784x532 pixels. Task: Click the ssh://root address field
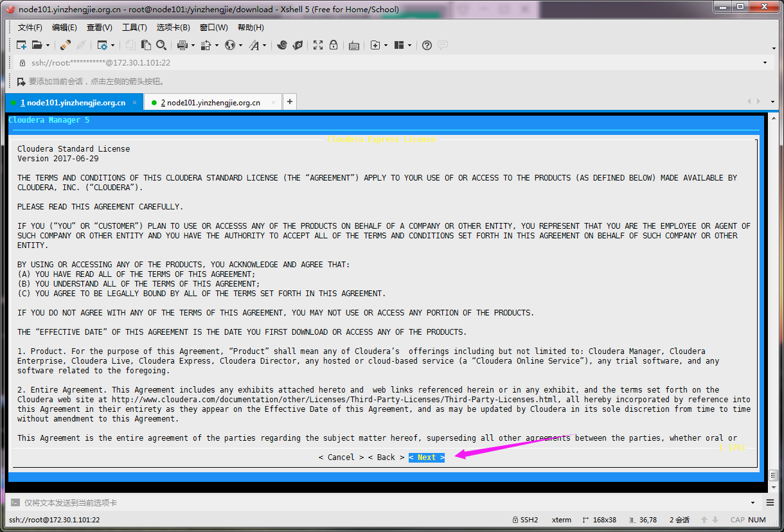(395, 63)
